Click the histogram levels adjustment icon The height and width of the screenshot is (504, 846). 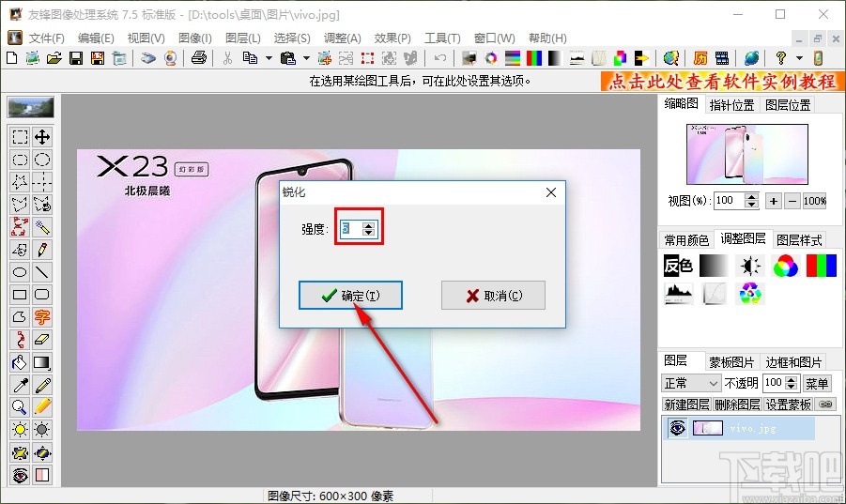[x=678, y=294]
